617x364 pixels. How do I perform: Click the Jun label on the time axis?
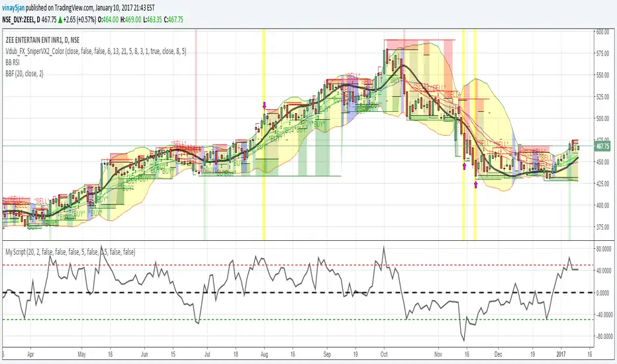[144, 354]
